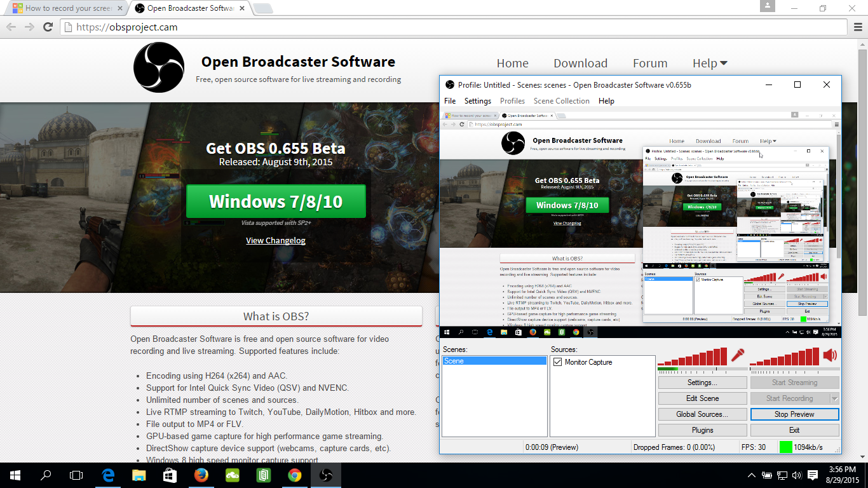The height and width of the screenshot is (488, 868).
Task: Mute desktop audio via red speaker icon
Action: (830, 355)
